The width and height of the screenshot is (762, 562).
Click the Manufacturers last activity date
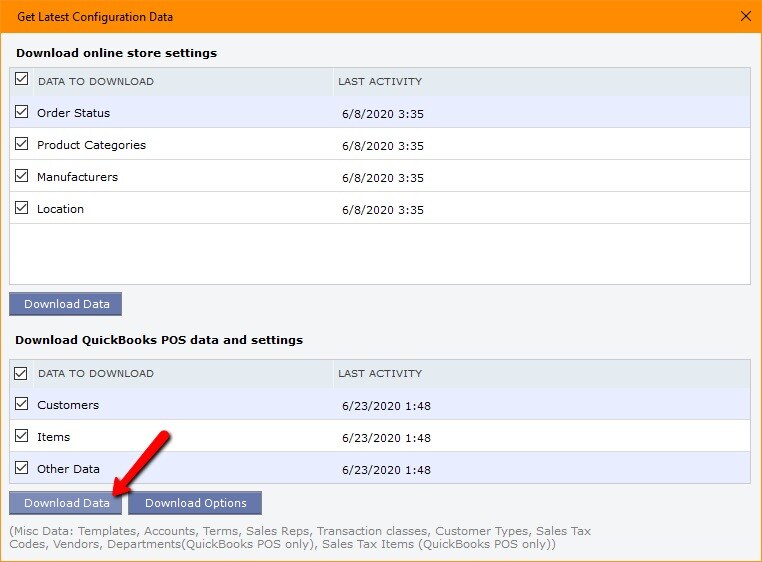(383, 178)
